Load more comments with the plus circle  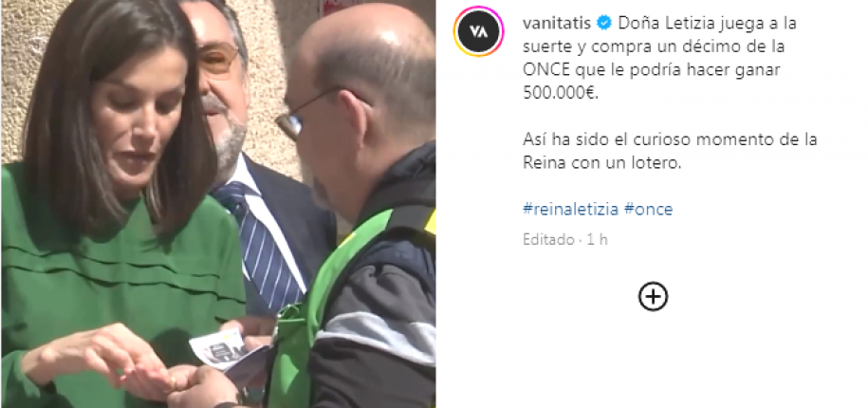pyautogui.click(x=654, y=297)
